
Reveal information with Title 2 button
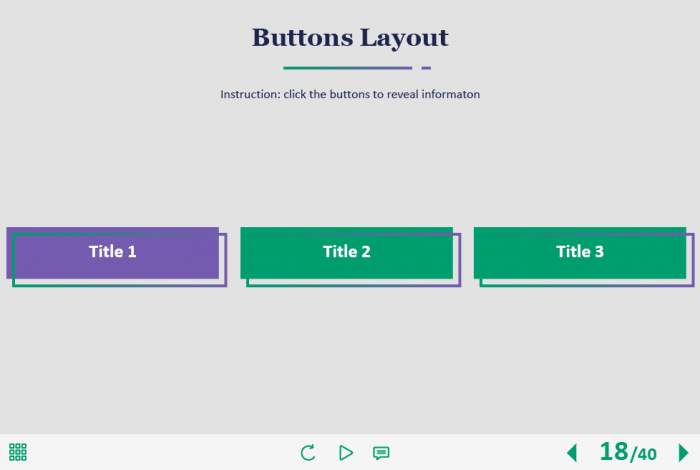[x=346, y=251]
